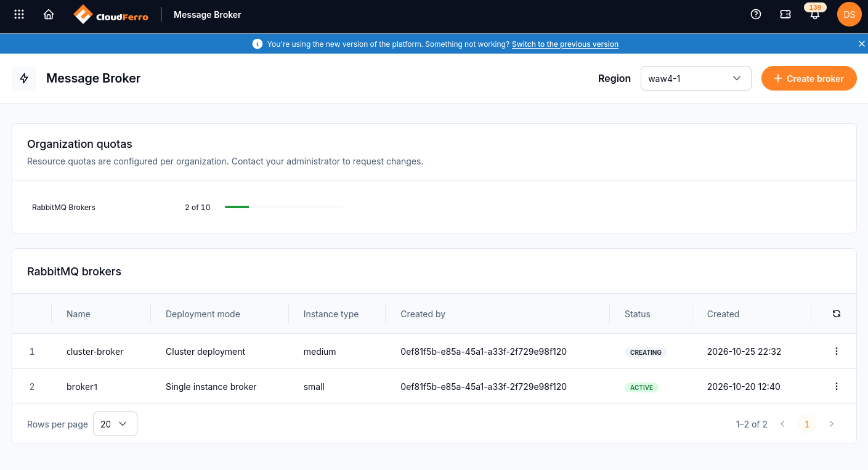This screenshot has width=868, height=470.
Task: Click the Single instance broker cell
Action: point(211,386)
